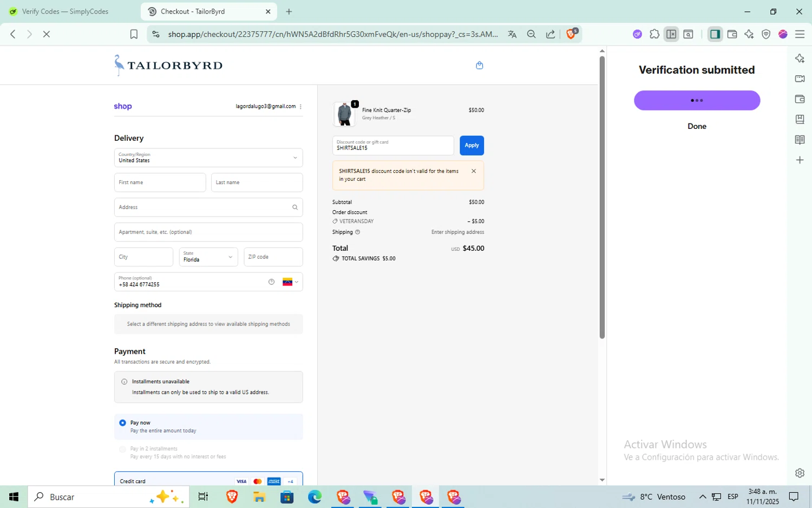The height and width of the screenshot is (508, 812).
Task: Dismiss the SHIRTSALE15 invalid code message
Action: 474,171
